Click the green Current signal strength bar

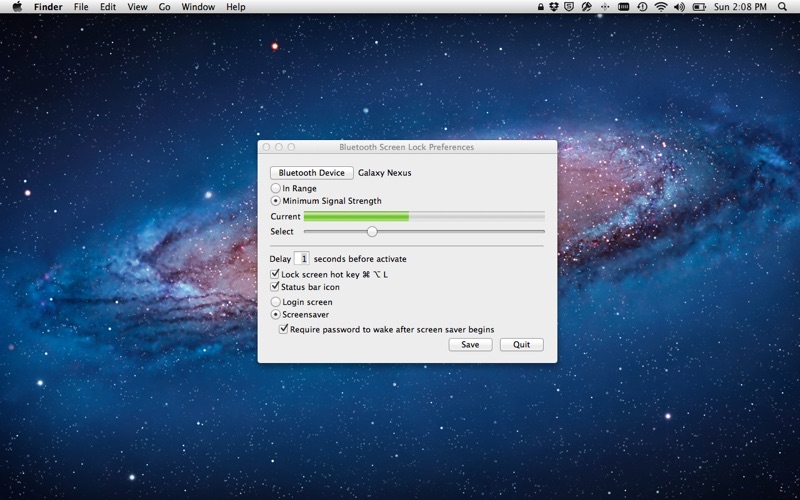pyautogui.click(x=356, y=217)
